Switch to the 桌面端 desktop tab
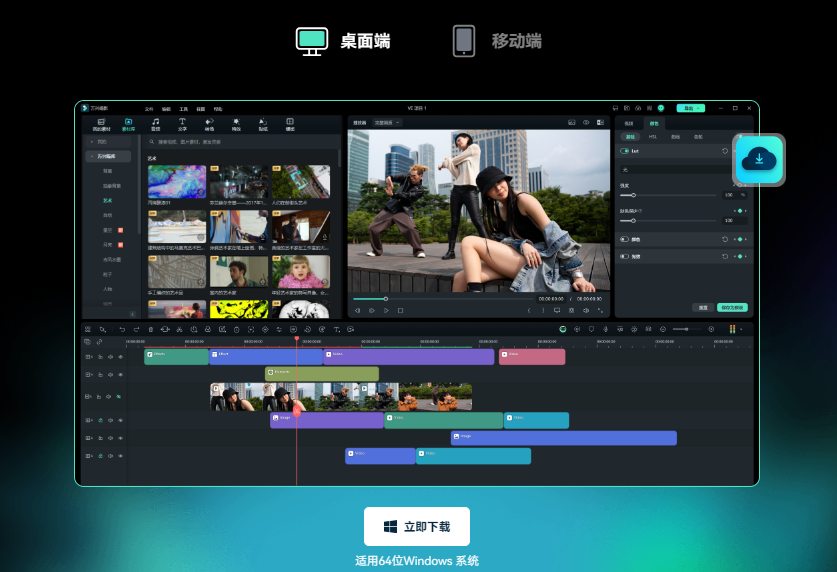This screenshot has width=837, height=572. pyautogui.click(x=343, y=41)
